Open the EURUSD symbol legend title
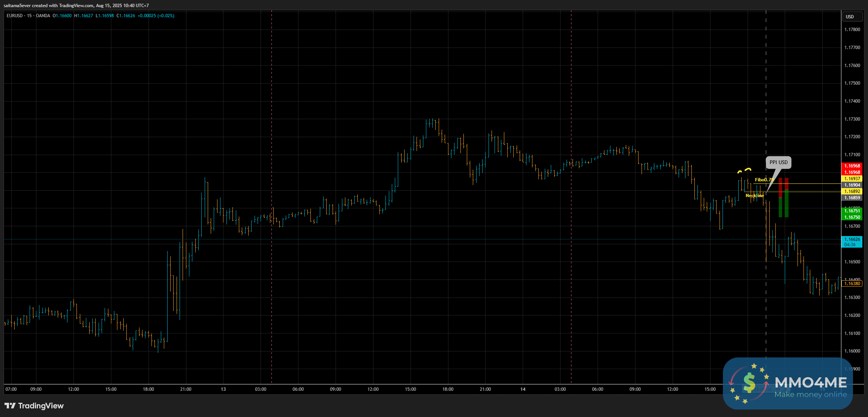This screenshot has width=868, height=417. pyautogui.click(x=28, y=16)
